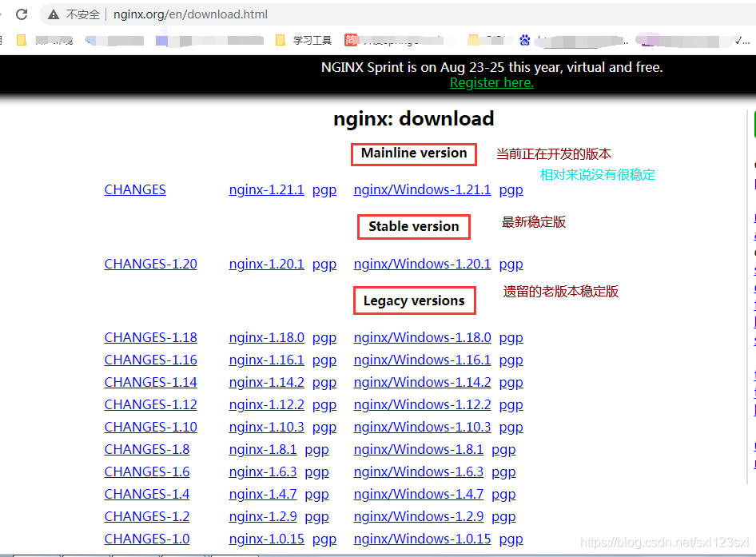The height and width of the screenshot is (557, 756).
Task: Open CHANGES-1.14 link
Action: tap(150, 383)
